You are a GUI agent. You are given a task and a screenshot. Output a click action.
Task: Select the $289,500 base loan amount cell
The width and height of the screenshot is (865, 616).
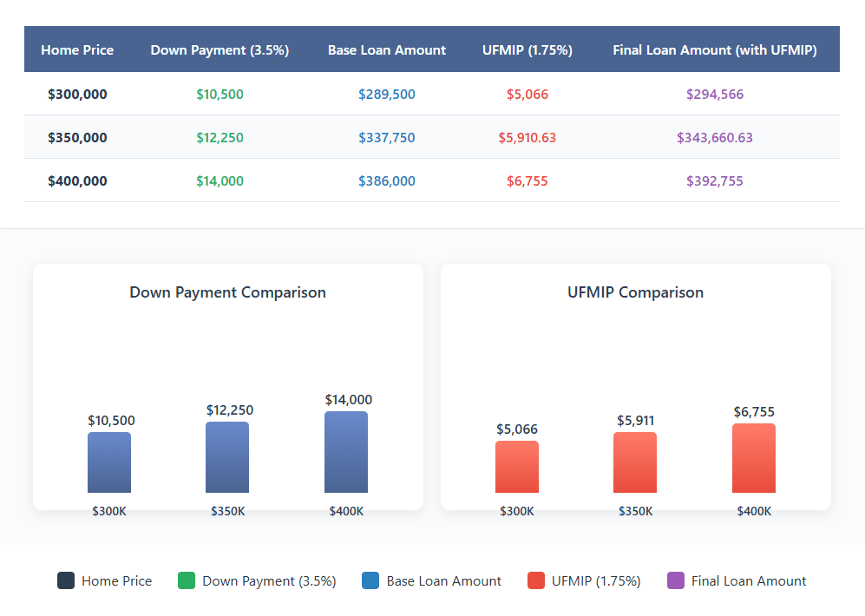[x=387, y=94]
